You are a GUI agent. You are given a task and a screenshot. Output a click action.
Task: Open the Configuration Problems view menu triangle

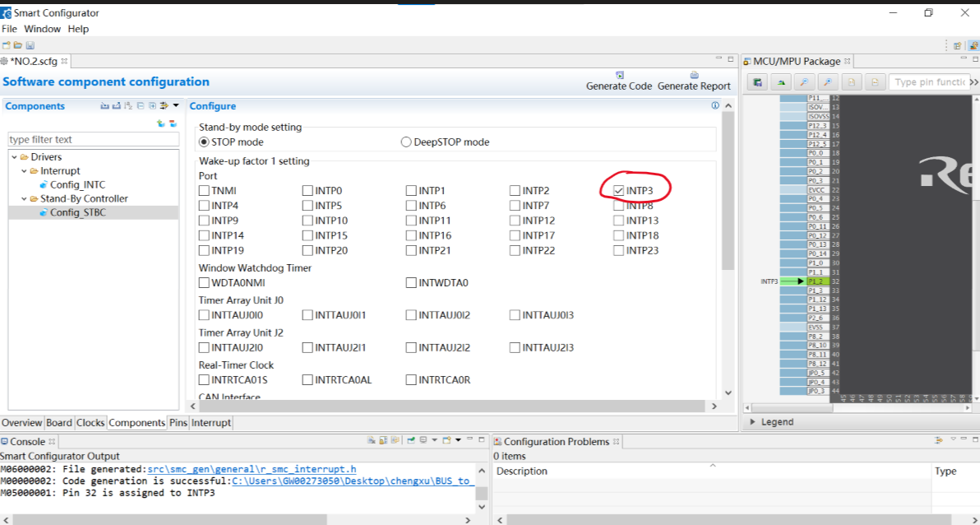click(x=953, y=439)
